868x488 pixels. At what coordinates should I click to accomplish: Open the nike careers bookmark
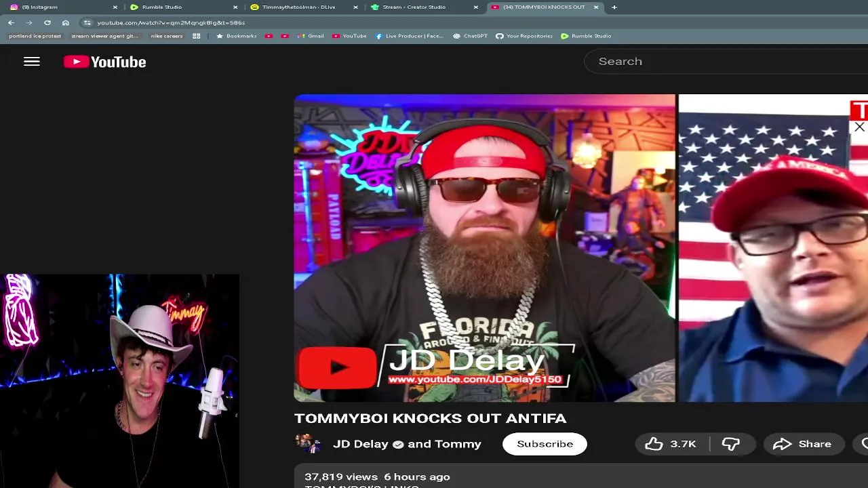tap(167, 36)
